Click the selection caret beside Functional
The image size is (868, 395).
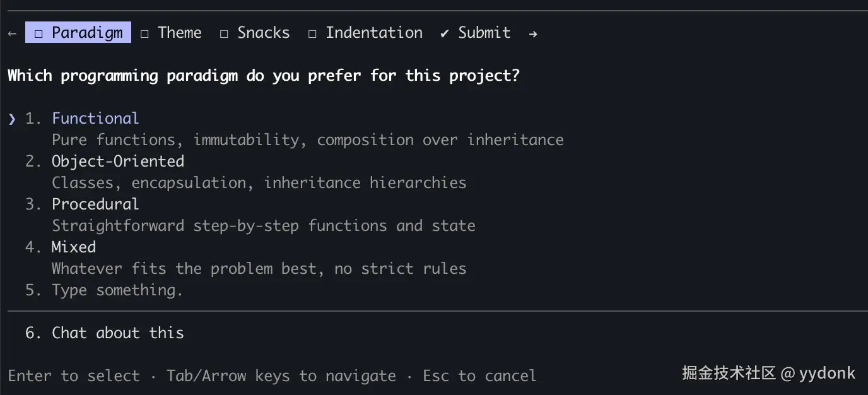click(12, 119)
